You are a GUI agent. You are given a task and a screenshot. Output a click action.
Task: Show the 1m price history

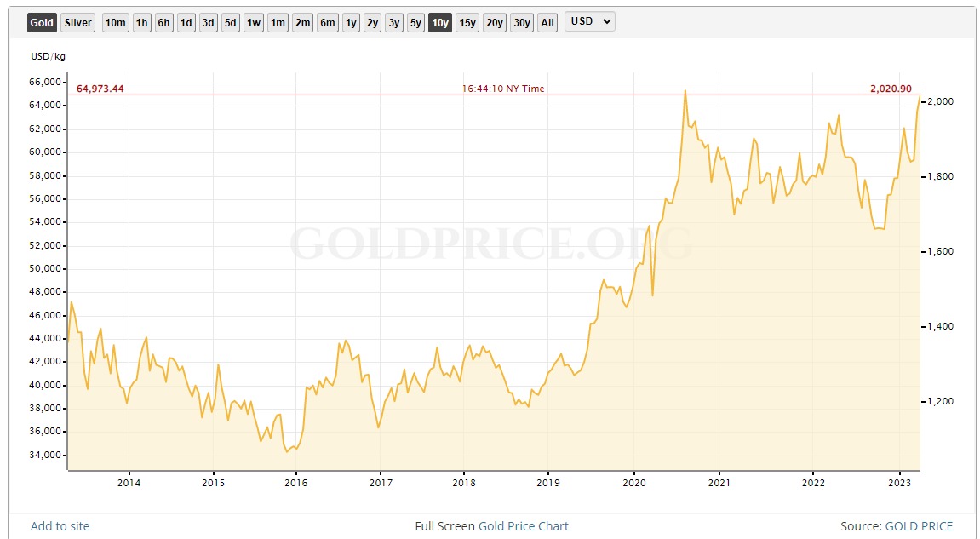coord(278,22)
